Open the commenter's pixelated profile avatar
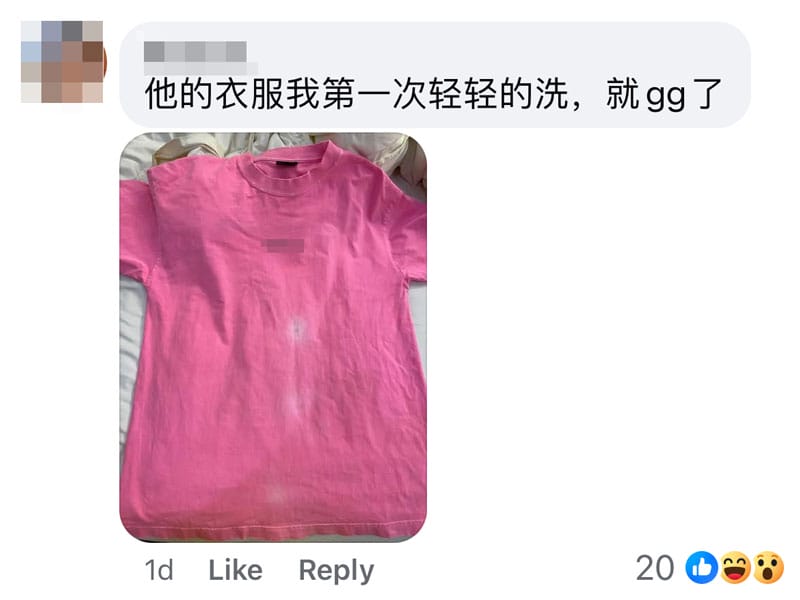800x600 pixels. pos(62,62)
